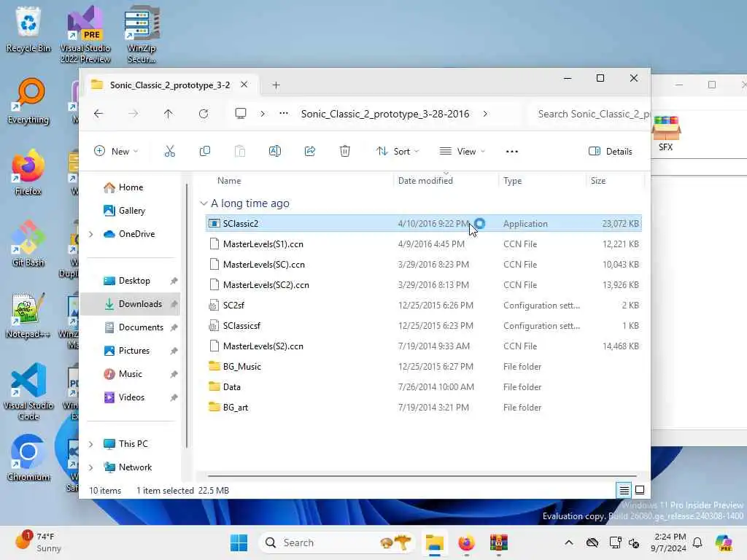This screenshot has width=747, height=560.
Task: Open Gallery in navigation pane
Action: click(x=124, y=211)
